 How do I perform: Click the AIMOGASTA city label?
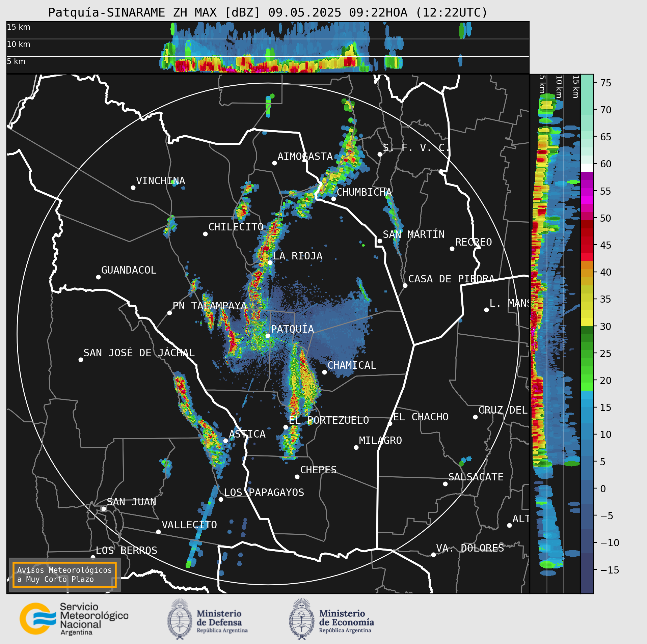click(305, 156)
